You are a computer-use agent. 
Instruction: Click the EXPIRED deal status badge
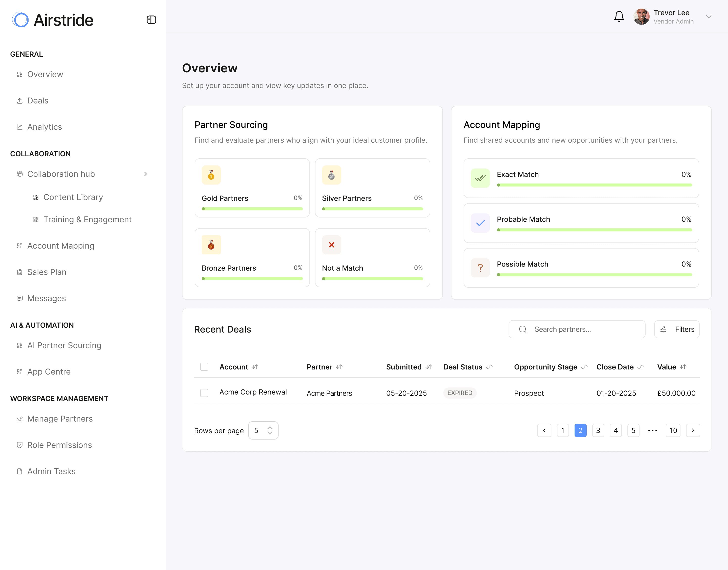tap(460, 393)
